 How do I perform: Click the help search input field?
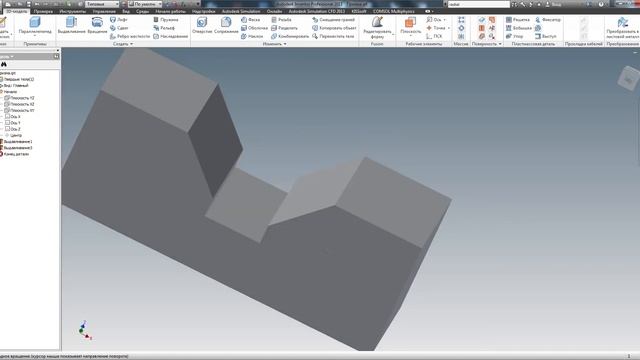tap(478, 4)
